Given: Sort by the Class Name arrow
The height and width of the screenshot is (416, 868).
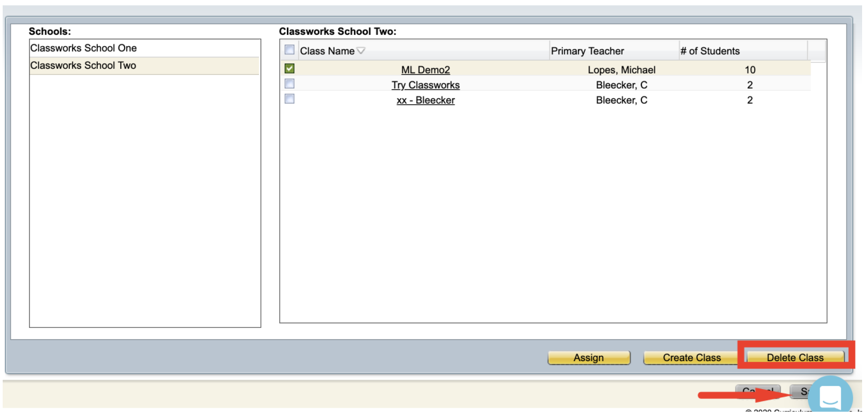Looking at the screenshot, I should (361, 51).
